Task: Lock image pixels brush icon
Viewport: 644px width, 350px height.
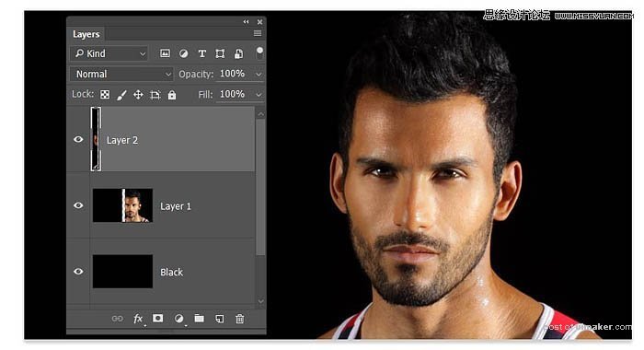Action: (x=121, y=95)
